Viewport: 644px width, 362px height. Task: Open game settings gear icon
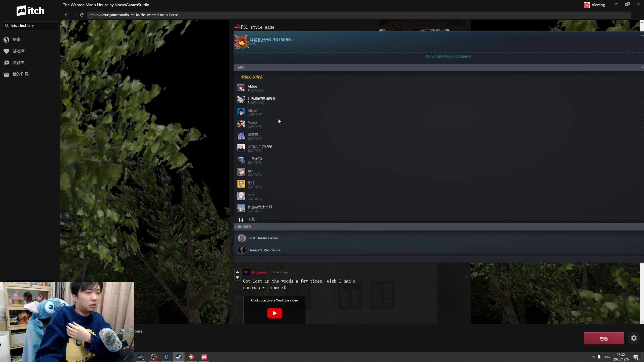coord(634,338)
